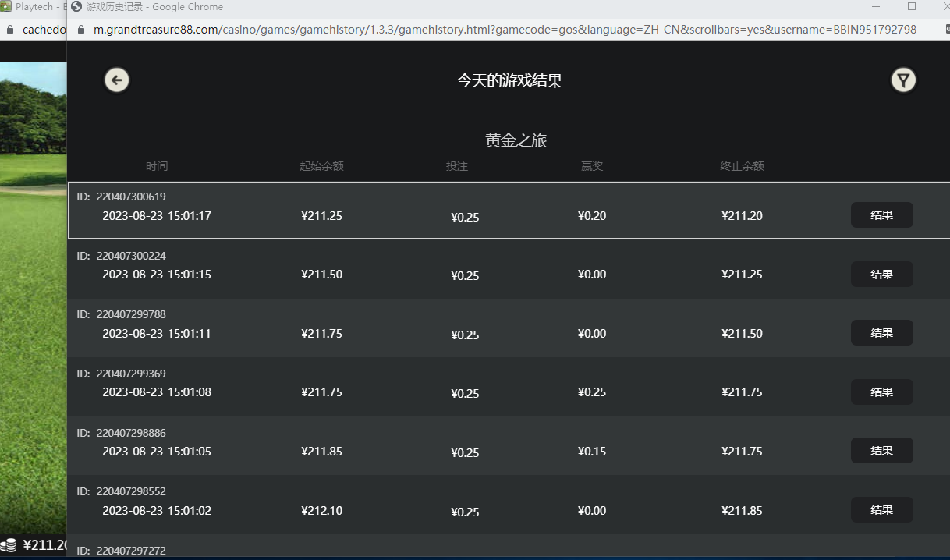The image size is (950, 560).
Task: Click timestamp 2023-08-23 15:01:15
Action: tap(157, 275)
